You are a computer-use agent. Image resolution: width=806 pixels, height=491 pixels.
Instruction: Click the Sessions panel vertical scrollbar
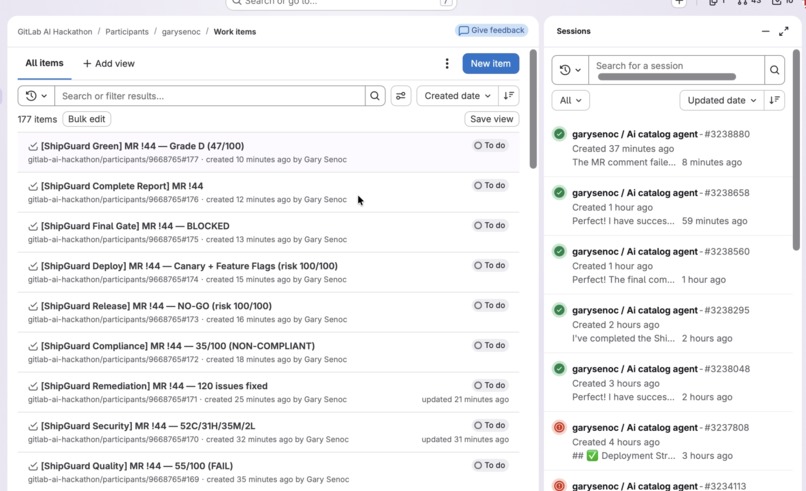[796, 150]
